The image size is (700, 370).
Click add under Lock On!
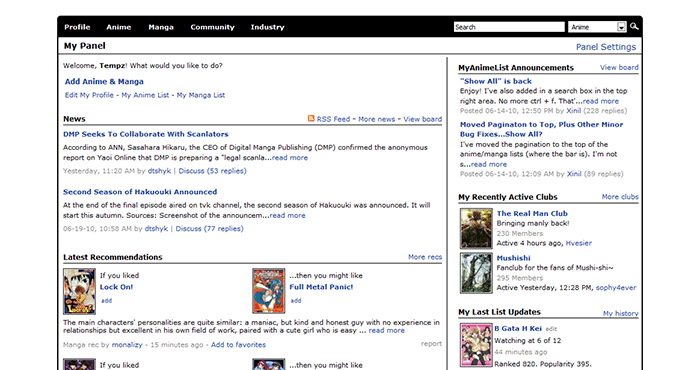[106, 301]
